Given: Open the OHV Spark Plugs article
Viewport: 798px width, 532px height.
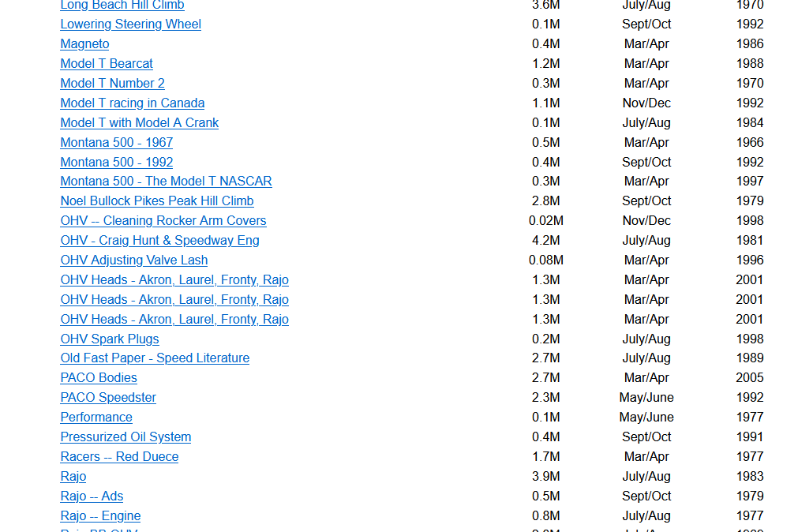Looking at the screenshot, I should click(110, 339).
